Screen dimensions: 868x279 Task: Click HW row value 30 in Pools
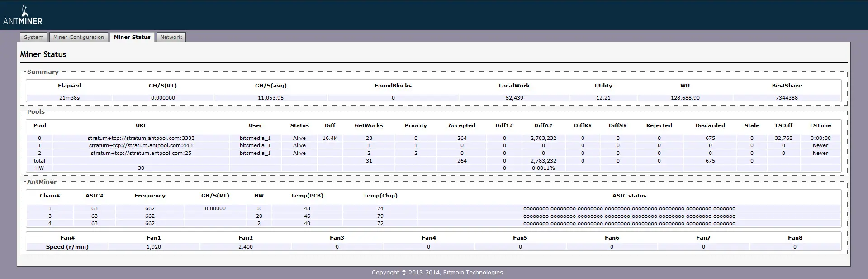(x=141, y=168)
